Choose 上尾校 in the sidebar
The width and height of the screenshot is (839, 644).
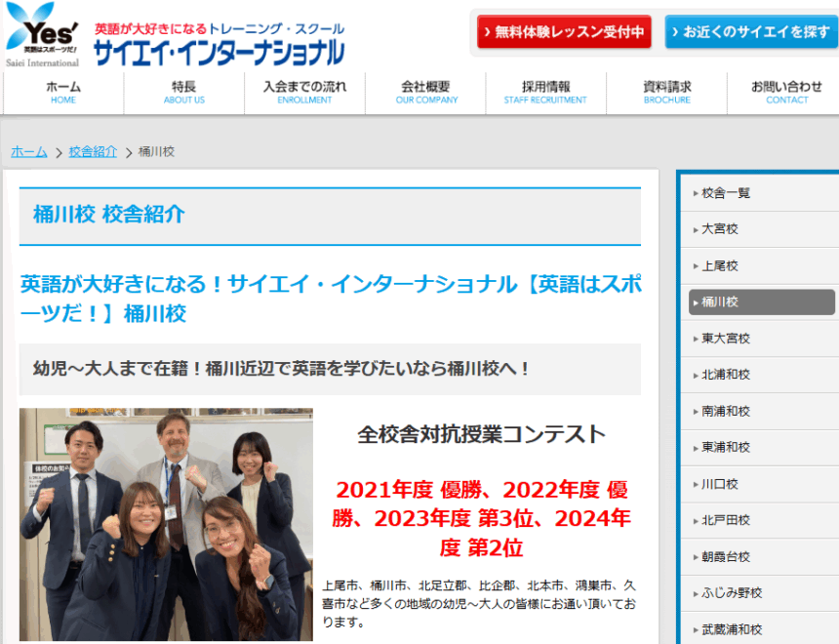click(720, 265)
